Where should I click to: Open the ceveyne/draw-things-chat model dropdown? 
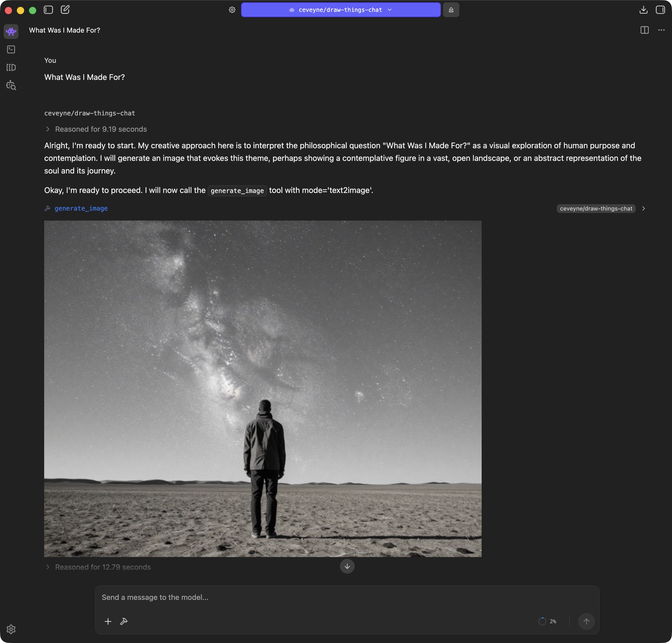[x=340, y=10]
